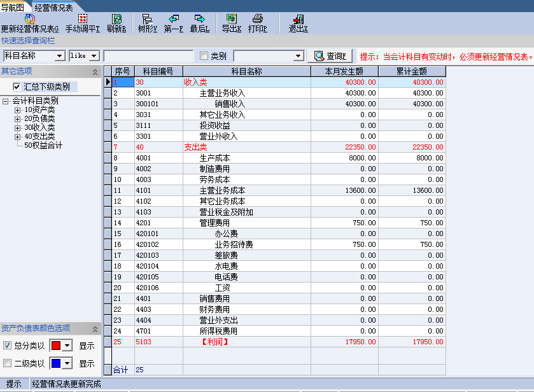Click the quick search text input field
534x392 pixels.
(x=148, y=56)
